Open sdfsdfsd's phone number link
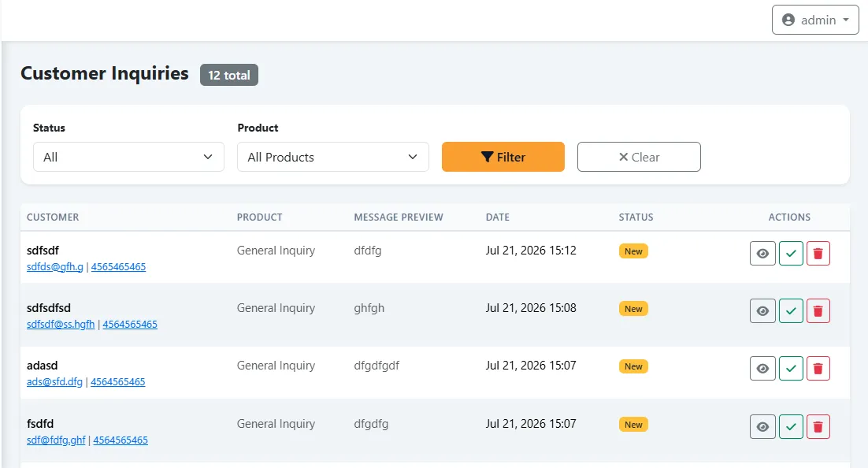Image resolution: width=868 pixels, height=468 pixels. point(130,325)
